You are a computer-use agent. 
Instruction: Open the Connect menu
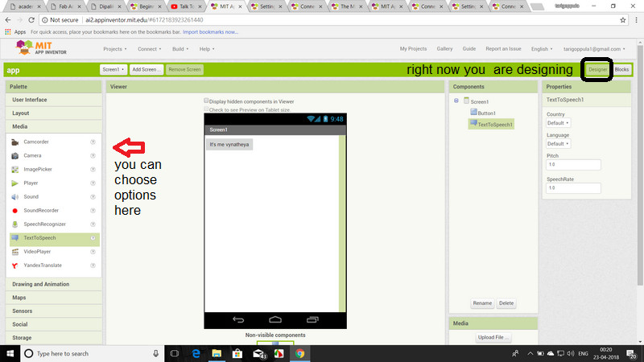[x=149, y=49]
